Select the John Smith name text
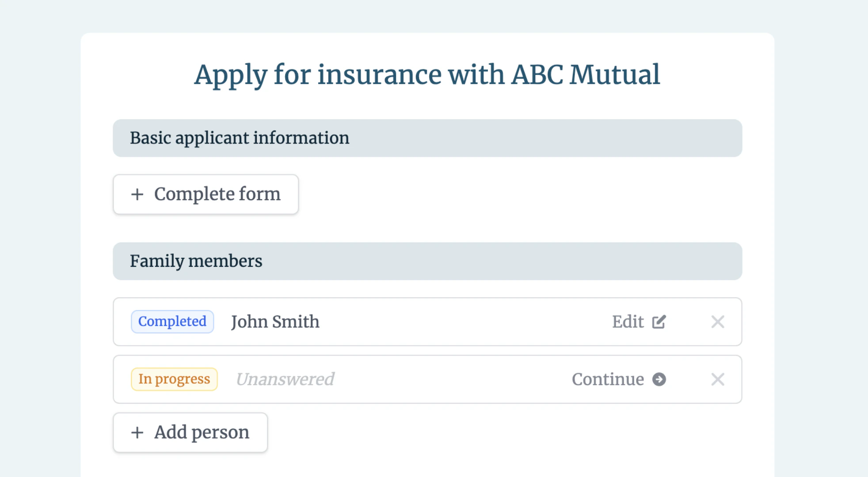This screenshot has width=868, height=477. tap(275, 322)
